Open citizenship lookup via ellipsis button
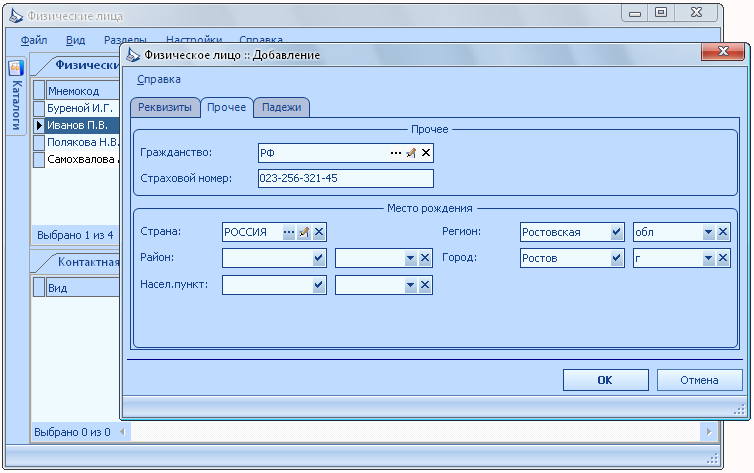 pos(395,153)
